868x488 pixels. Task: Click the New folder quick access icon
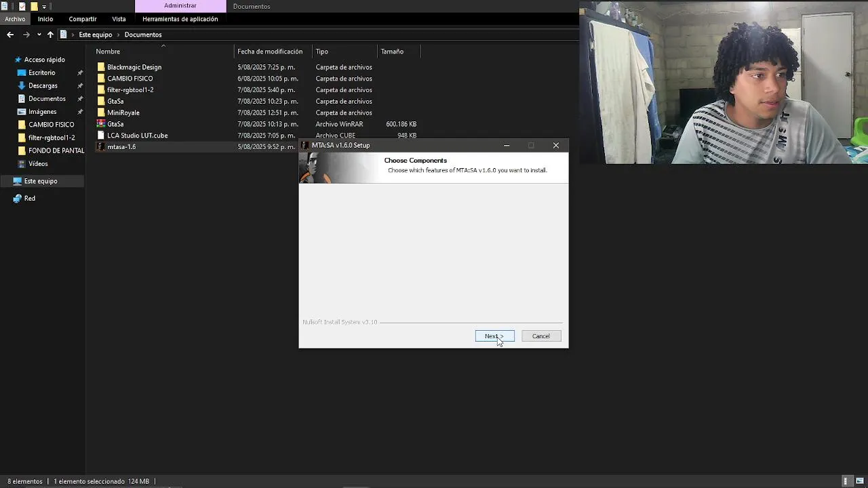(34, 6)
